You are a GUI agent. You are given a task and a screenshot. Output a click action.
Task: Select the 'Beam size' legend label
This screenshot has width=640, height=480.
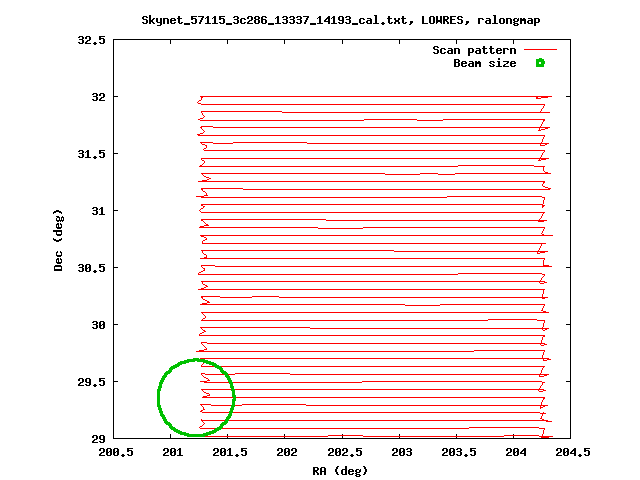point(484,63)
